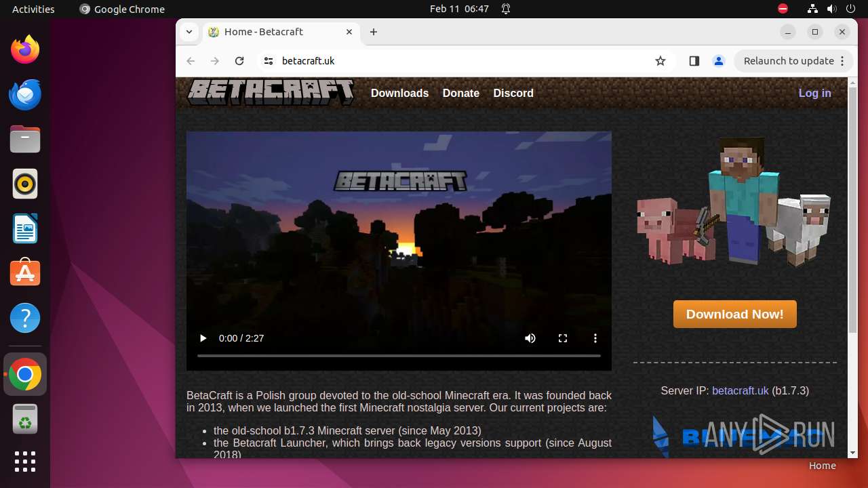This screenshot has width=868, height=488.
Task: Open the system power menu
Action: pyautogui.click(x=851, y=9)
